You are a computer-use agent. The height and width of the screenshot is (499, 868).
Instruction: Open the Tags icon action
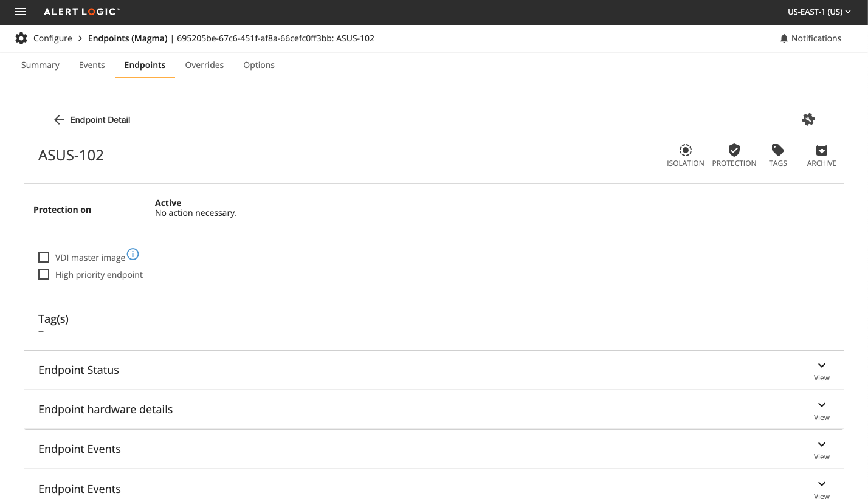tap(777, 150)
